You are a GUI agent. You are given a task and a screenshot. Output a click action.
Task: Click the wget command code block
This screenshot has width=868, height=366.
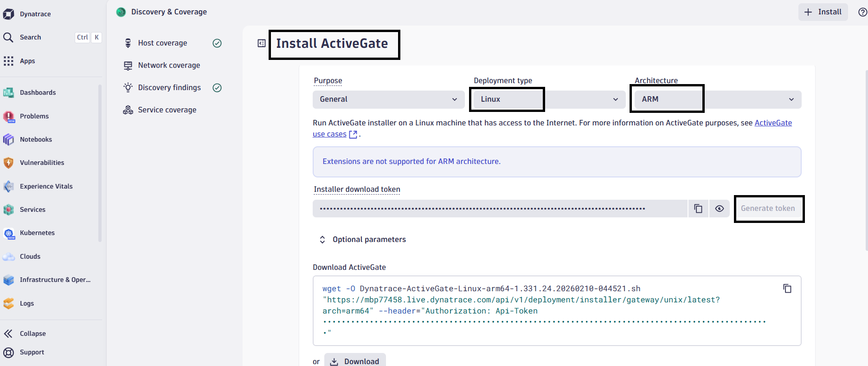pos(557,311)
